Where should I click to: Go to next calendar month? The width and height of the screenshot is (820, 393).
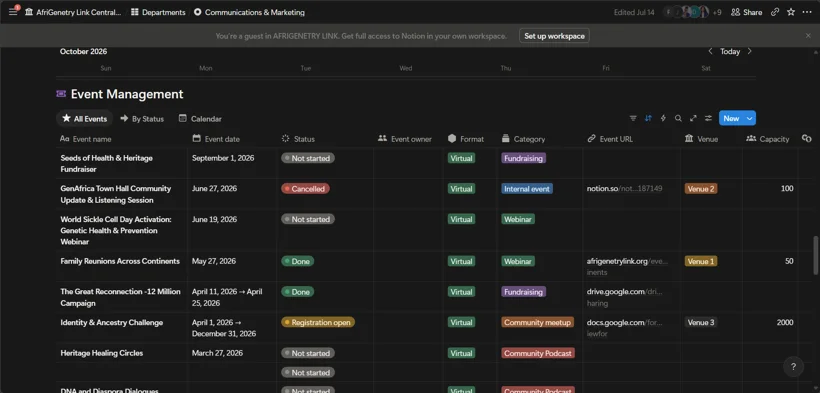pos(749,51)
